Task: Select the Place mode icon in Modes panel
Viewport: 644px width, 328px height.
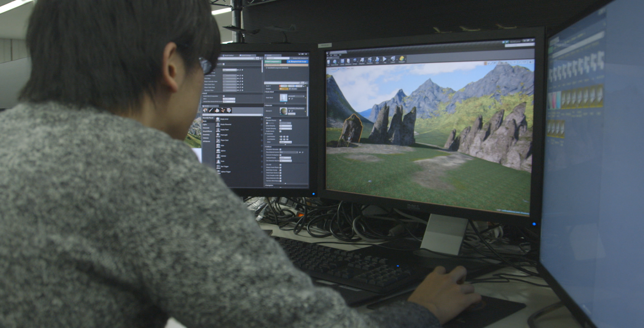Action: click(x=205, y=110)
